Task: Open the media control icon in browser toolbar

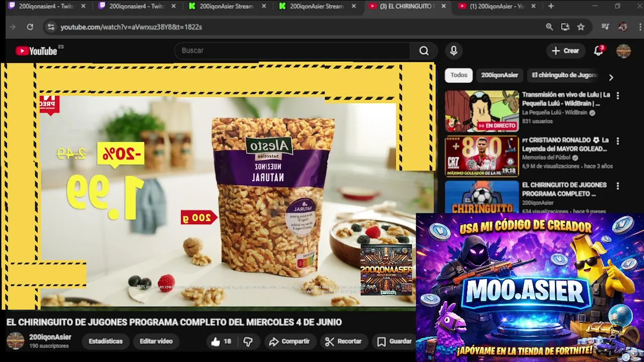Action: [605, 27]
